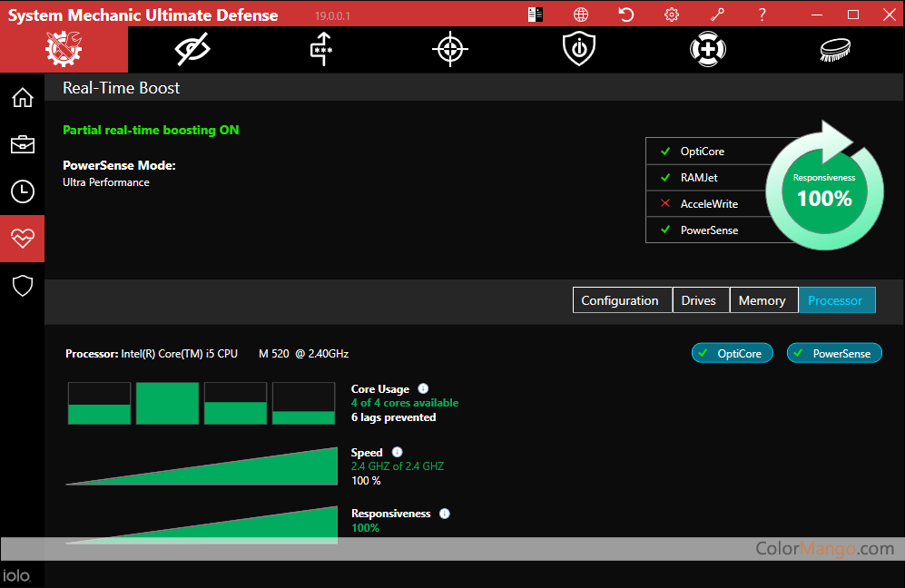Switch to the Configuration tab

[x=623, y=300]
